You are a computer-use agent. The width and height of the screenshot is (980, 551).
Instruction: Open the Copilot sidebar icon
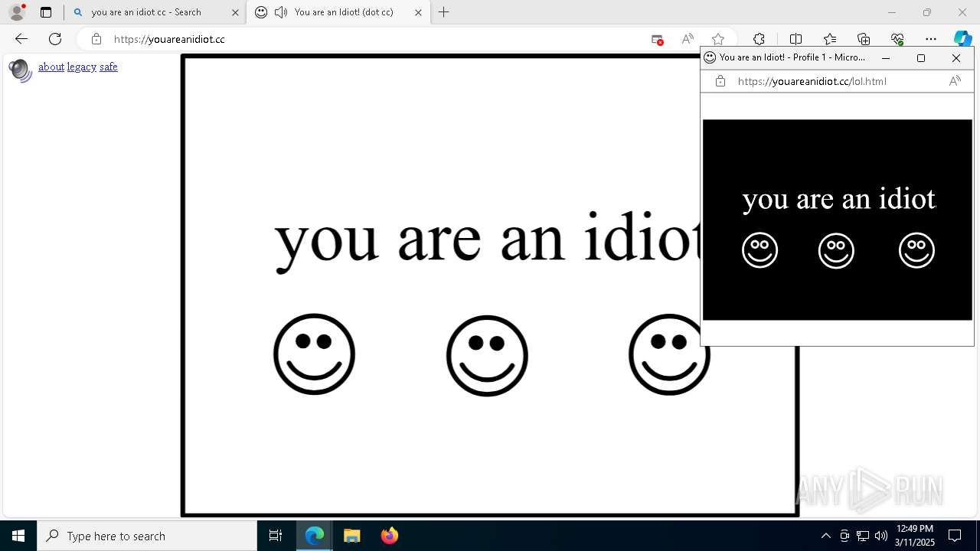coord(962,39)
